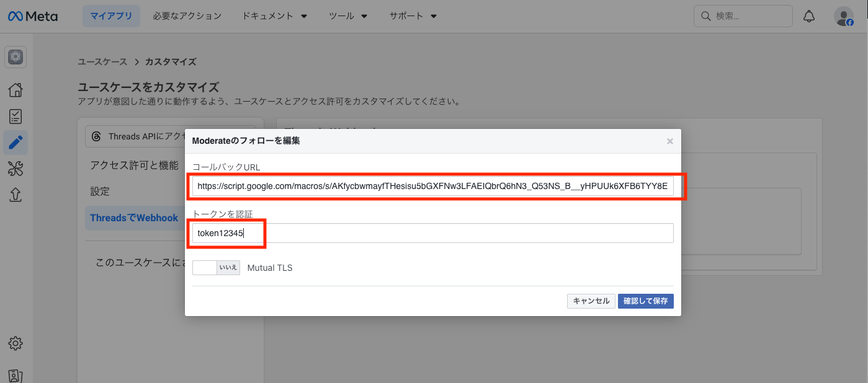Click the 確認して保存 button

[645, 301]
